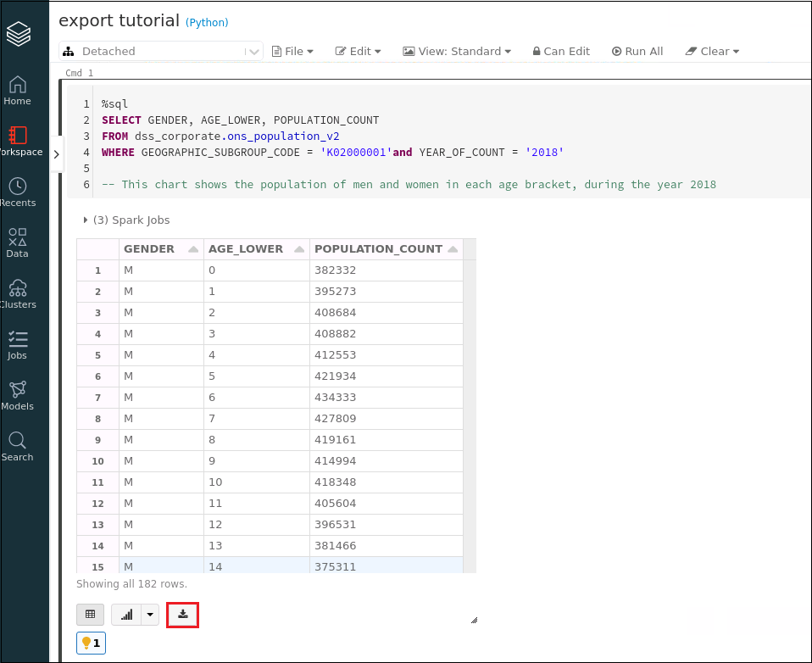Click the (Python) language link
The width and height of the screenshot is (812, 663).
tap(207, 23)
